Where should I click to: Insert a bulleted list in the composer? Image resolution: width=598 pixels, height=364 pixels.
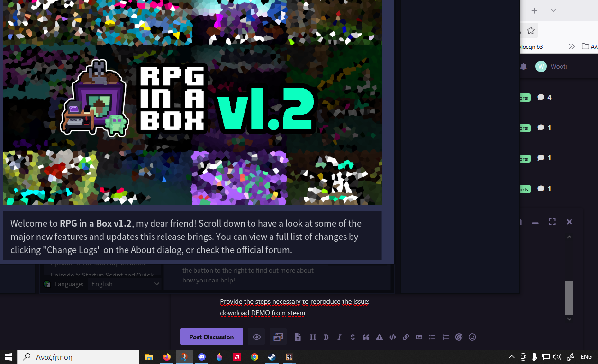point(432,337)
